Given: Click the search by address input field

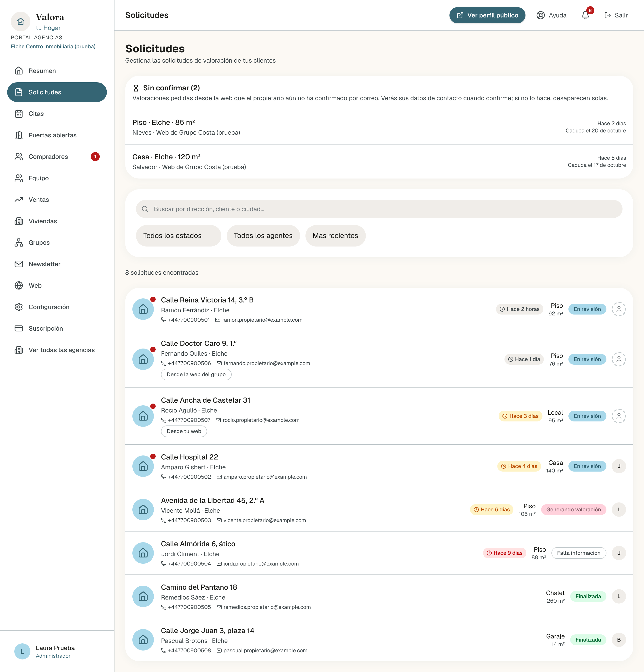Looking at the screenshot, I should pos(379,209).
